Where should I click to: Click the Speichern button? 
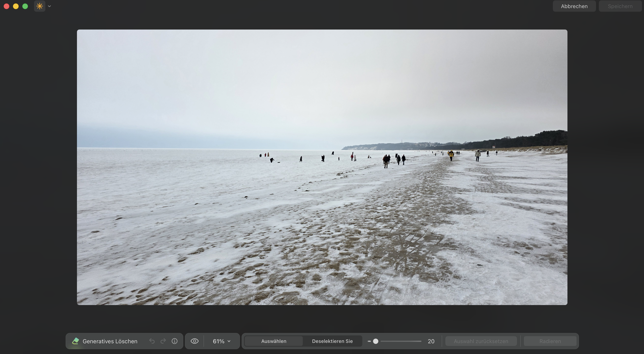point(620,6)
